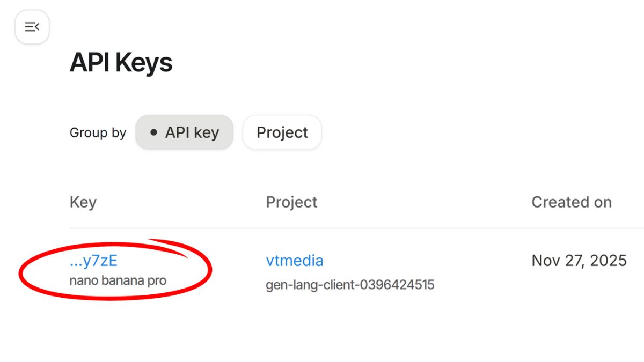Open the vtmedia project link
This screenshot has width=644, height=362.
tap(295, 261)
